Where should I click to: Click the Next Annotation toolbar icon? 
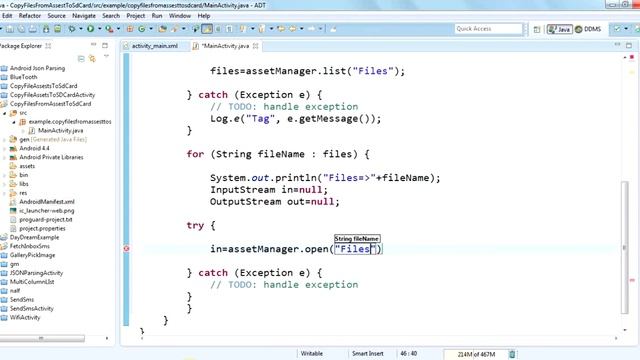point(242,29)
